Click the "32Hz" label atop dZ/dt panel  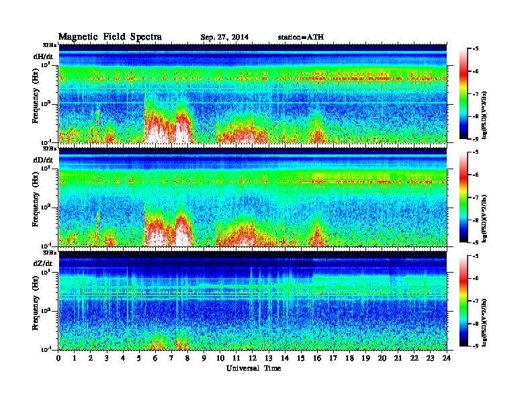(50, 253)
